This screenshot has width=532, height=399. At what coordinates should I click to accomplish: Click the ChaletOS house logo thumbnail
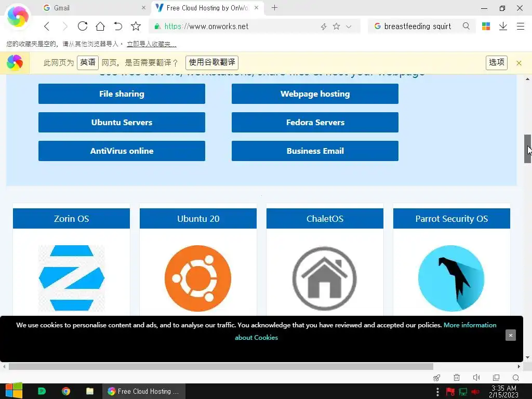coord(325,278)
